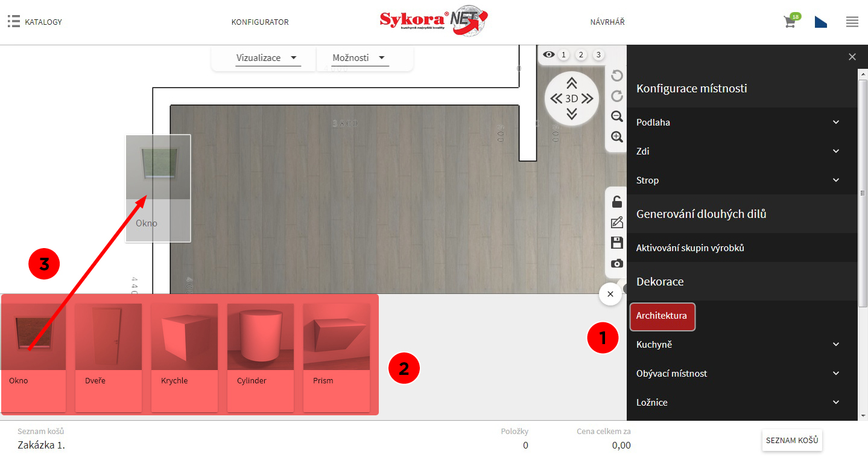Open the hamburger menu in the header
The height and width of the screenshot is (460, 868).
click(x=852, y=22)
